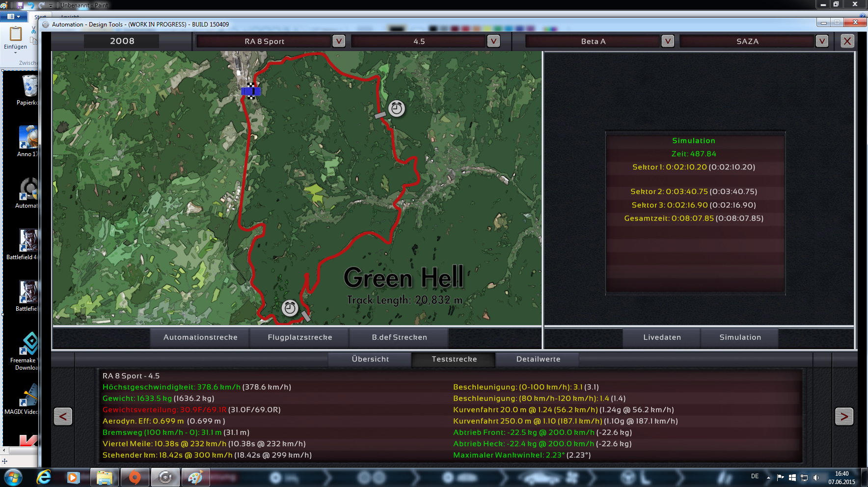This screenshot has width=868, height=487.
Task: Click the red Gewichtsverteilung stat line
Action: 191,410
